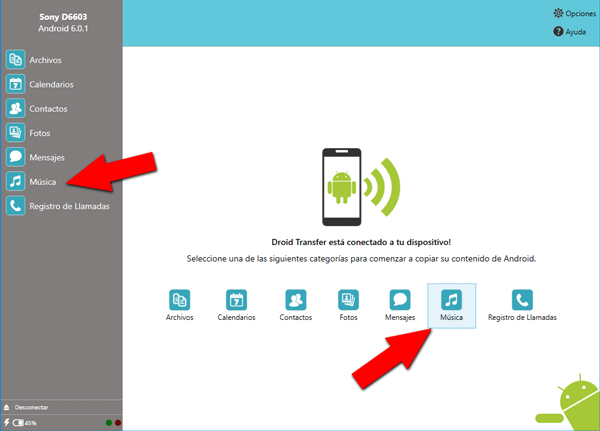The height and width of the screenshot is (431, 600).
Task: Click the highlighted Música category icon
Action: coord(452,300)
